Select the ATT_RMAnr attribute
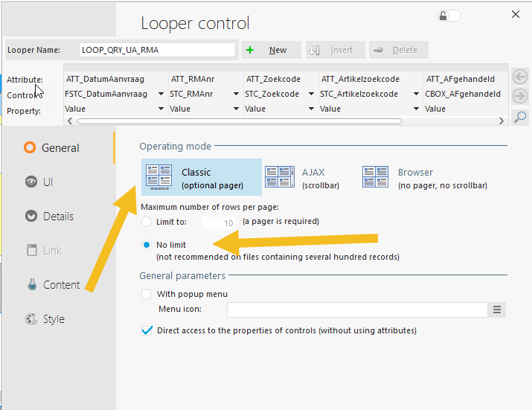The height and width of the screenshot is (410, 532). [x=193, y=79]
